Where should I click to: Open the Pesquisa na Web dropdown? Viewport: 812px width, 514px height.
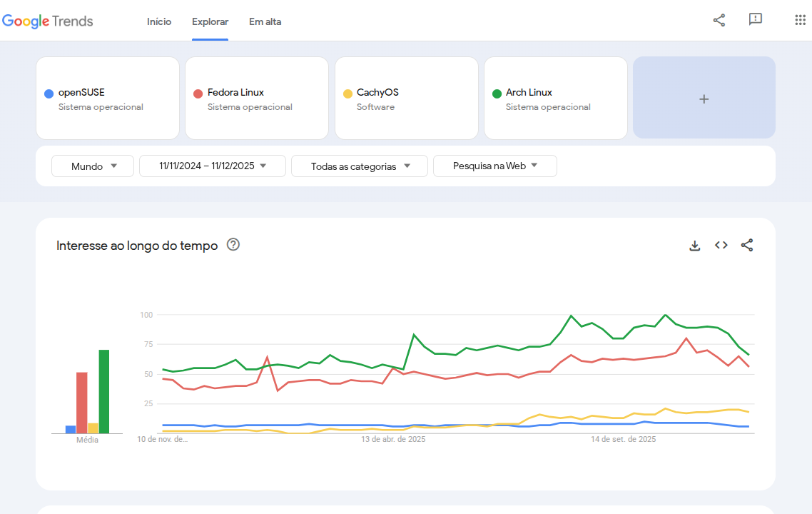point(494,166)
